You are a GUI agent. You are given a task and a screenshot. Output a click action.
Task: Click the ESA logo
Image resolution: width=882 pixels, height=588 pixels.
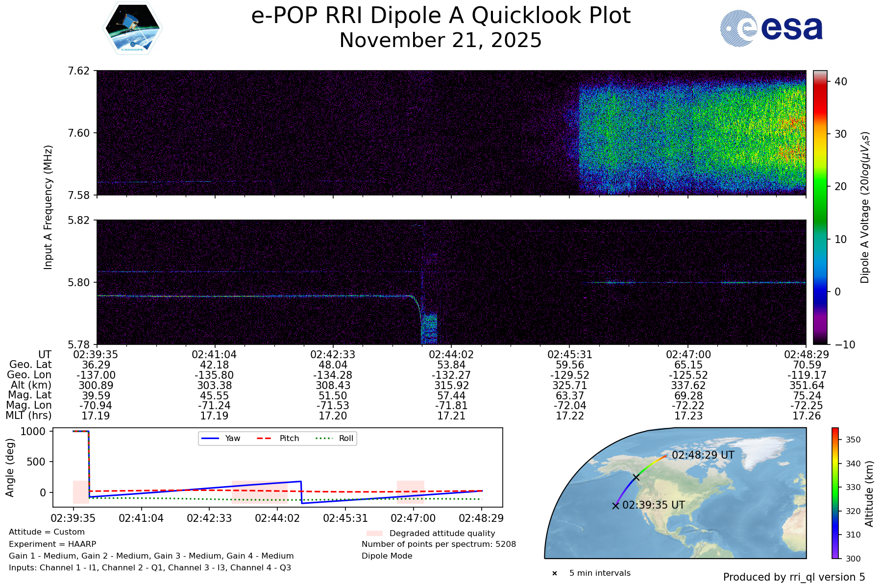pos(771,28)
